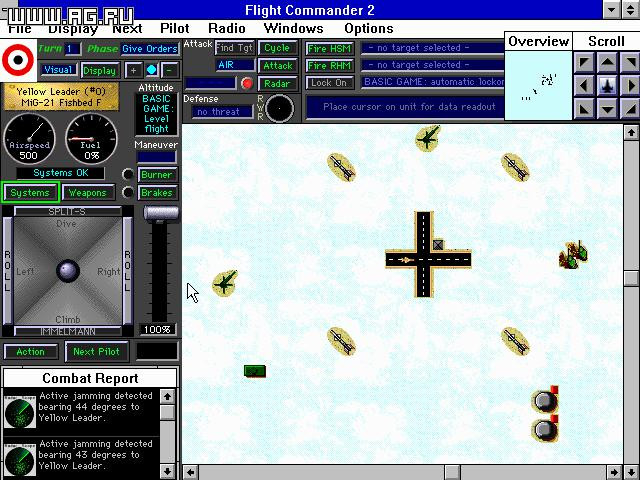640x480 pixels.
Task: Click the Attack button
Action: coord(277,65)
